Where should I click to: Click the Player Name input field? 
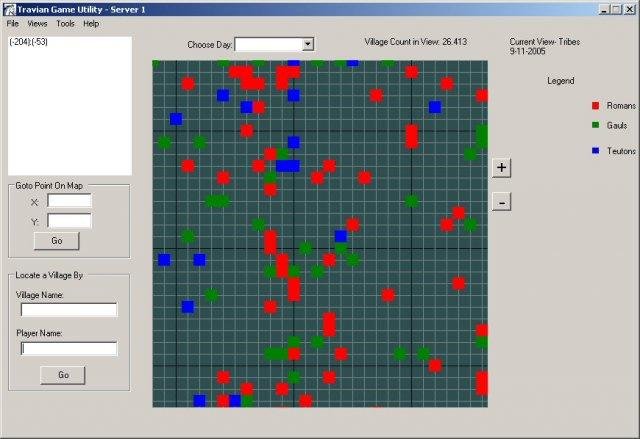pyautogui.click(x=69, y=348)
